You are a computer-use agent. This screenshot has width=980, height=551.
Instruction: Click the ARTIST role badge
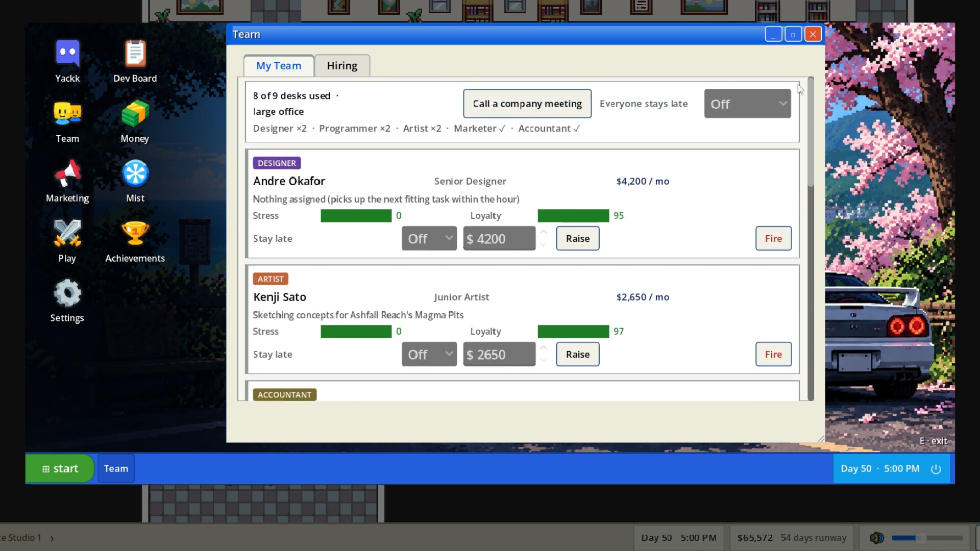click(271, 279)
